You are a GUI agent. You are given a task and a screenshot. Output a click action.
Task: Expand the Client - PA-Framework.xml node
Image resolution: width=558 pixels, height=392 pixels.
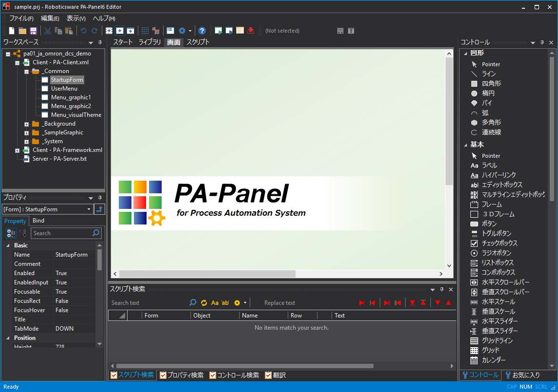point(17,150)
